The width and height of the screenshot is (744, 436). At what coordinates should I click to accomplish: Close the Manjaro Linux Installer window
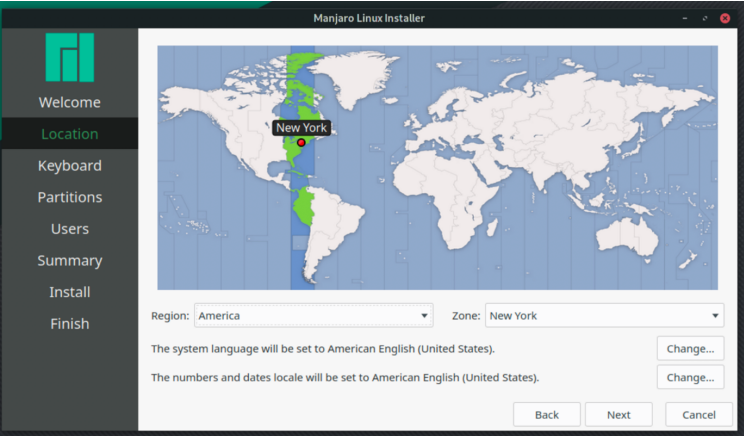[x=725, y=18]
